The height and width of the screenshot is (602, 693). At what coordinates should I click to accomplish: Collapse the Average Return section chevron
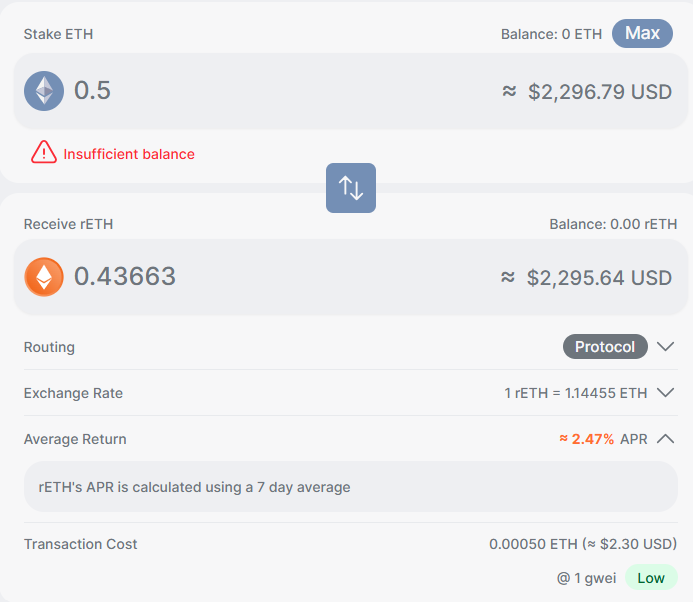[x=666, y=439]
